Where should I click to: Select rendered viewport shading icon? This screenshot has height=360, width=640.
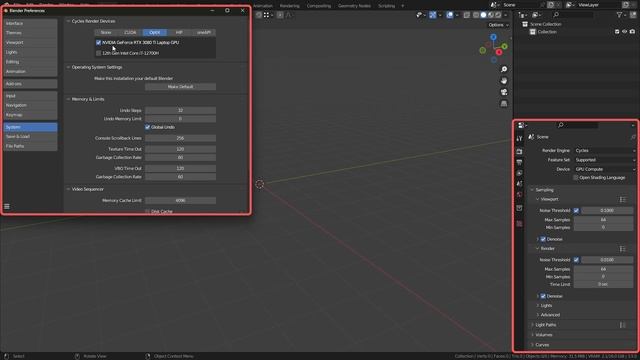coord(498,15)
